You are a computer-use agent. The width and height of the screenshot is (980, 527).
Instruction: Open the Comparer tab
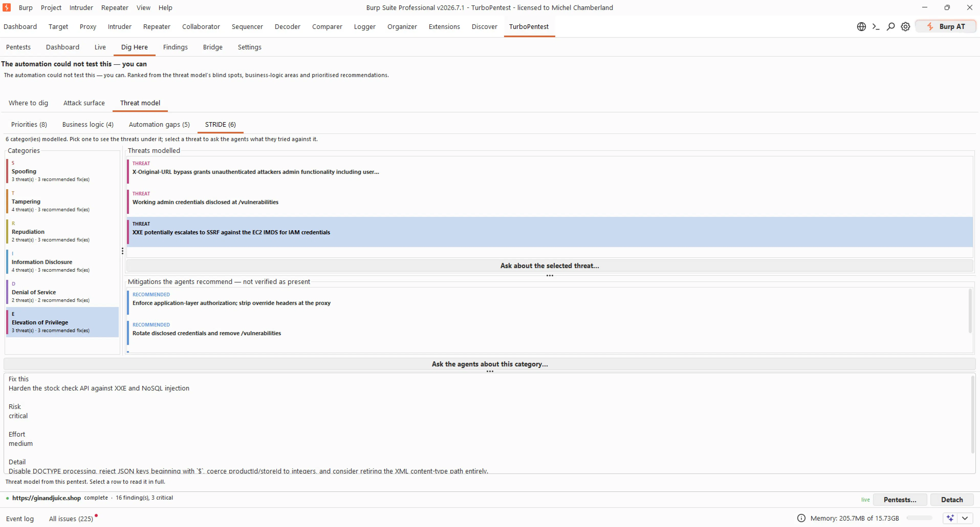[327, 27]
